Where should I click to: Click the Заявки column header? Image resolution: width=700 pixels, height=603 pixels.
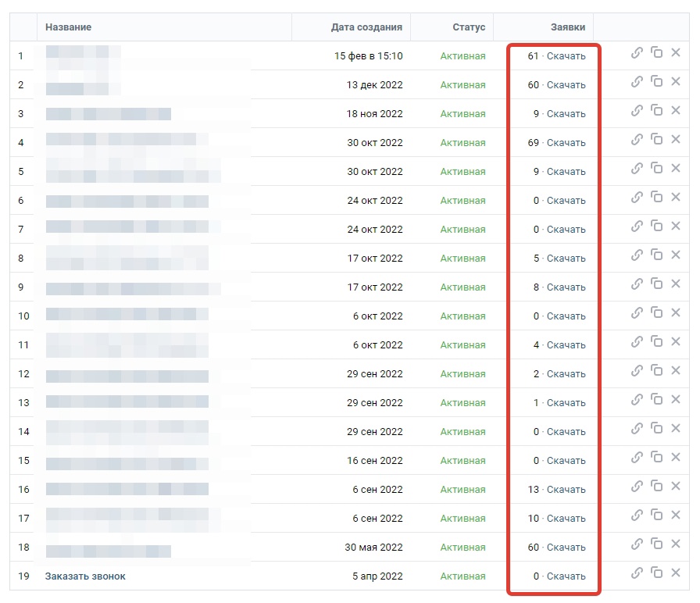coord(568,27)
